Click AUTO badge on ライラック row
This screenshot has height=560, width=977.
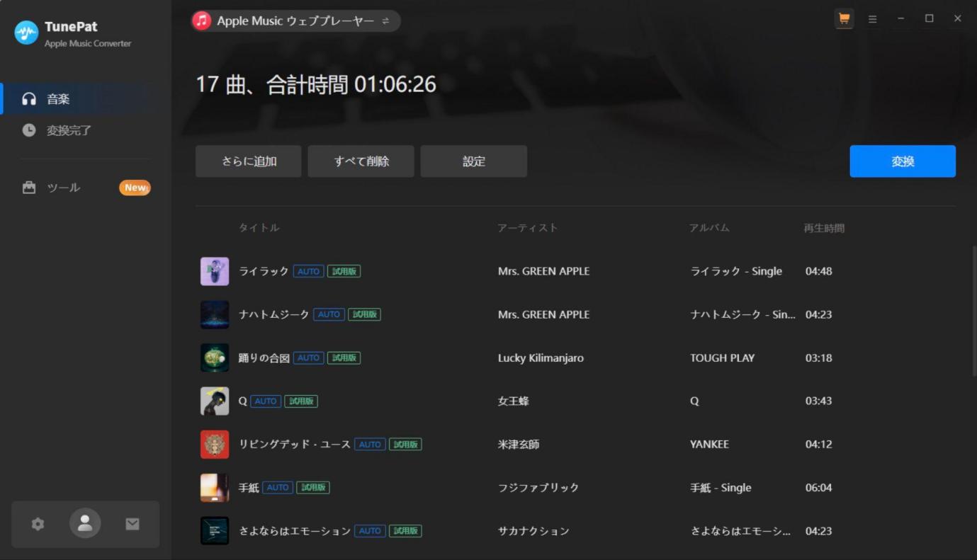point(308,271)
